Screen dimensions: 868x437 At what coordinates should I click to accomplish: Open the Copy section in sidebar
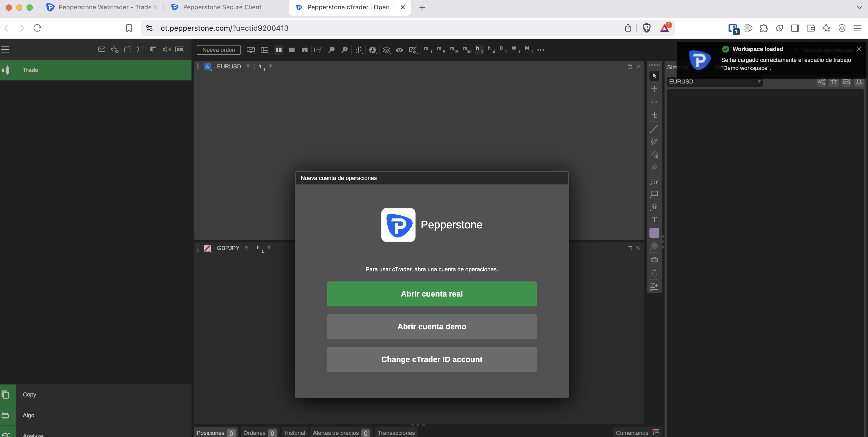[96, 395]
